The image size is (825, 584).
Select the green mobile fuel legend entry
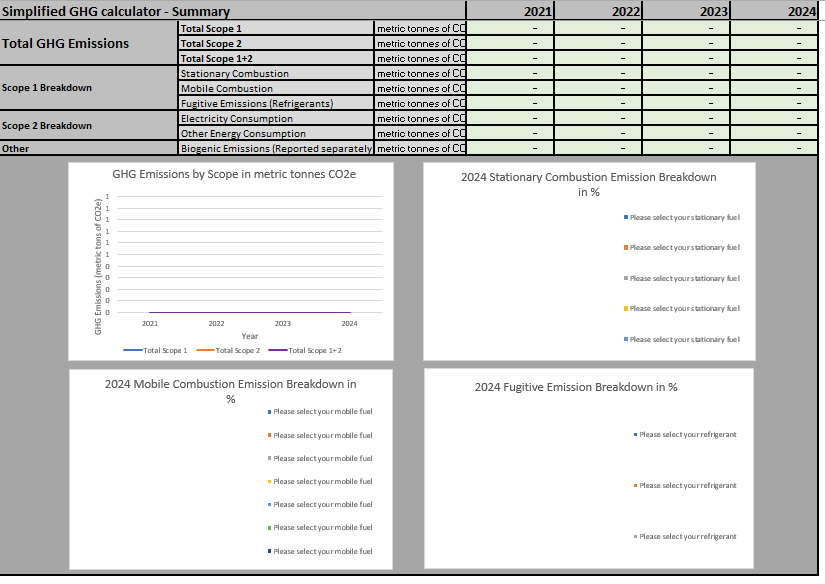[322, 527]
